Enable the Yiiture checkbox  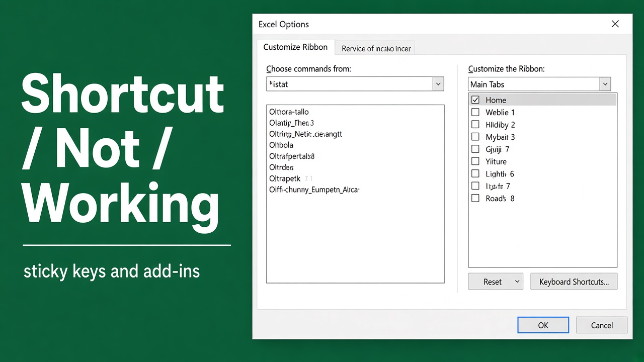[x=475, y=161]
